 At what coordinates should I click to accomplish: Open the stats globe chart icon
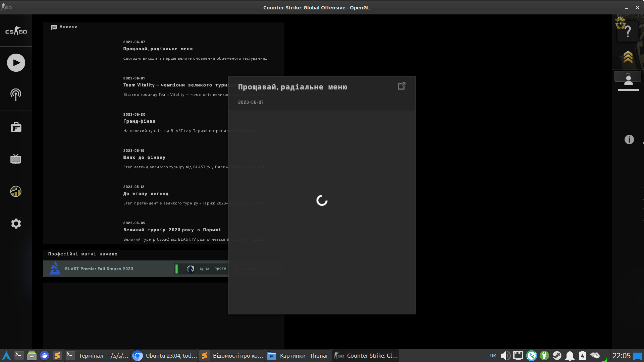tap(16, 191)
